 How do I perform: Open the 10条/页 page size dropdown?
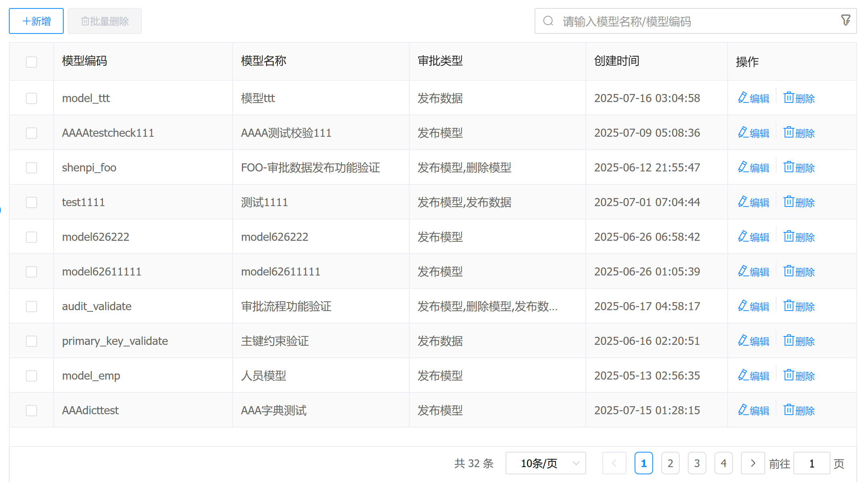pos(545,463)
